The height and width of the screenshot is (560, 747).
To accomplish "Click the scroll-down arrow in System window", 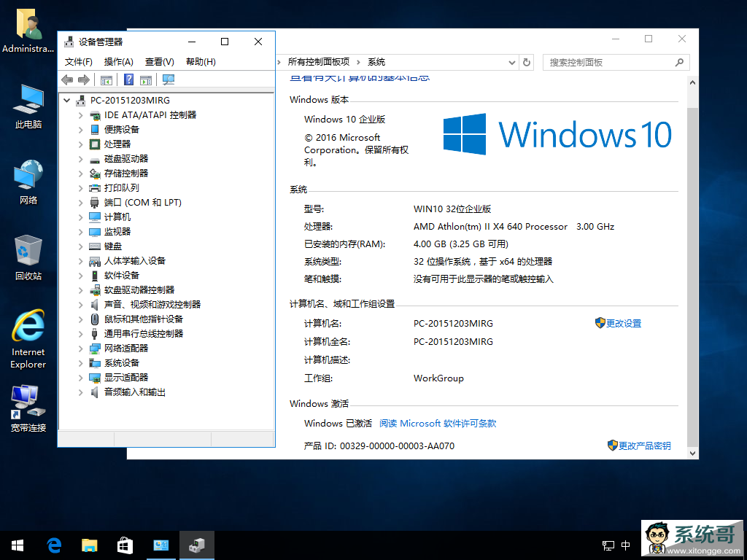I will pyautogui.click(x=693, y=454).
